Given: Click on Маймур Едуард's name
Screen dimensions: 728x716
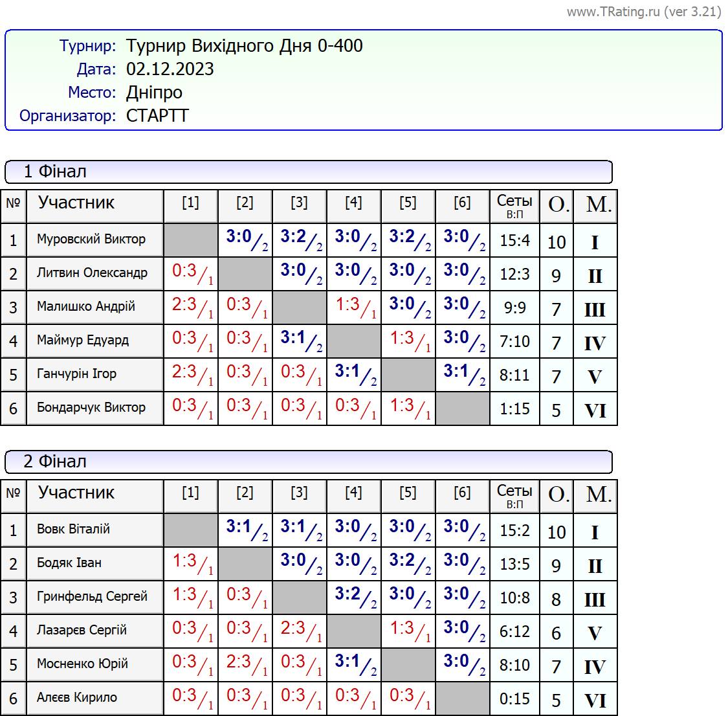Looking at the screenshot, I should pyautogui.click(x=83, y=340).
